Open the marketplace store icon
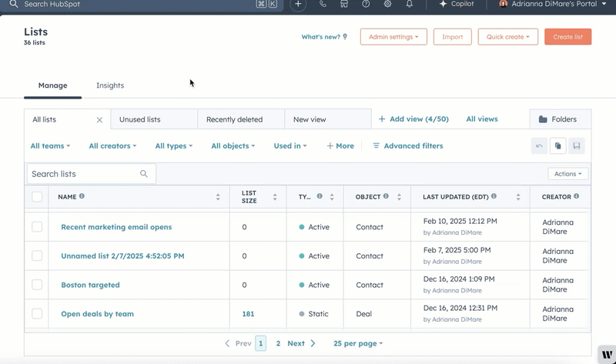 (344, 5)
